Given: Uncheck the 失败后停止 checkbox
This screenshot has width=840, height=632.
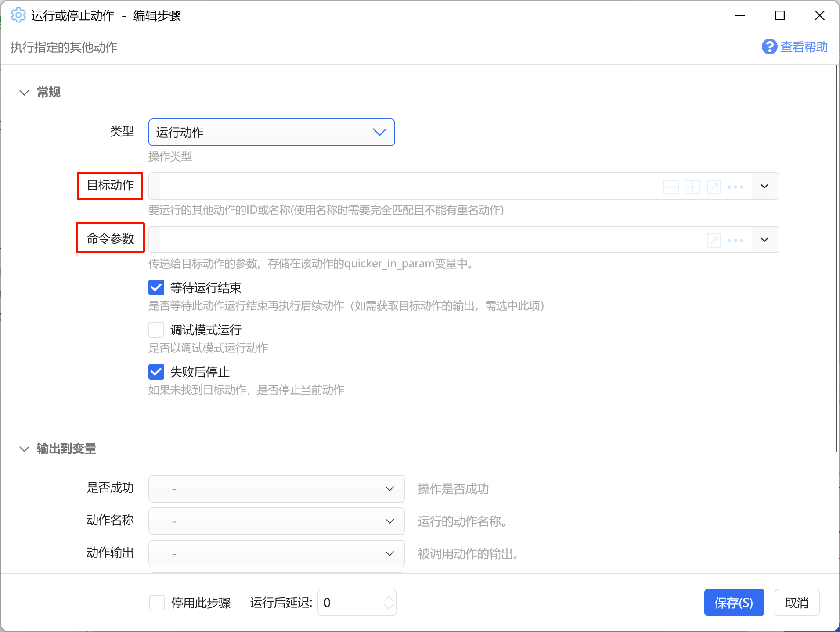Looking at the screenshot, I should tap(156, 372).
